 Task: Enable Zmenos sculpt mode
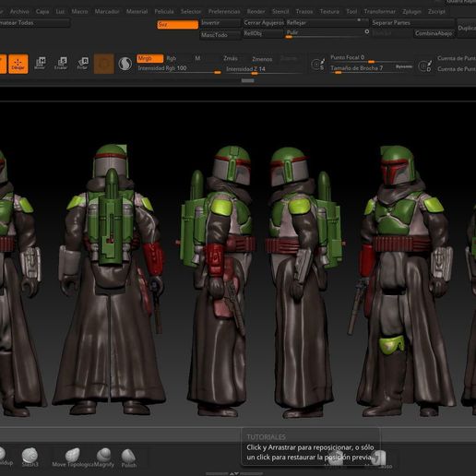coord(262,59)
